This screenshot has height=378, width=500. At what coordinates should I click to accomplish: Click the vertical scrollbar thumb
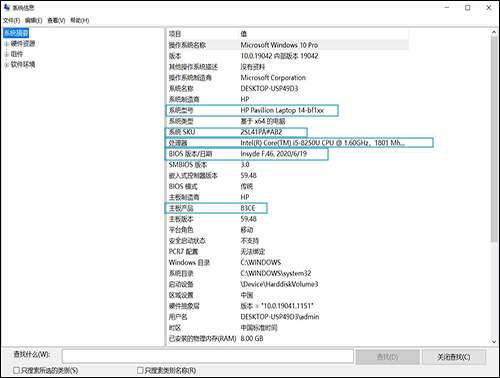494,139
